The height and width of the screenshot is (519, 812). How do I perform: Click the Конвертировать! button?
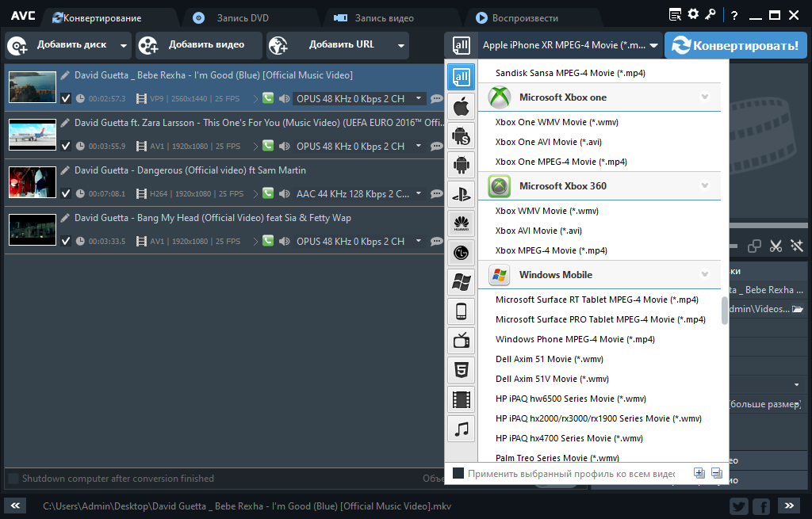(x=735, y=45)
